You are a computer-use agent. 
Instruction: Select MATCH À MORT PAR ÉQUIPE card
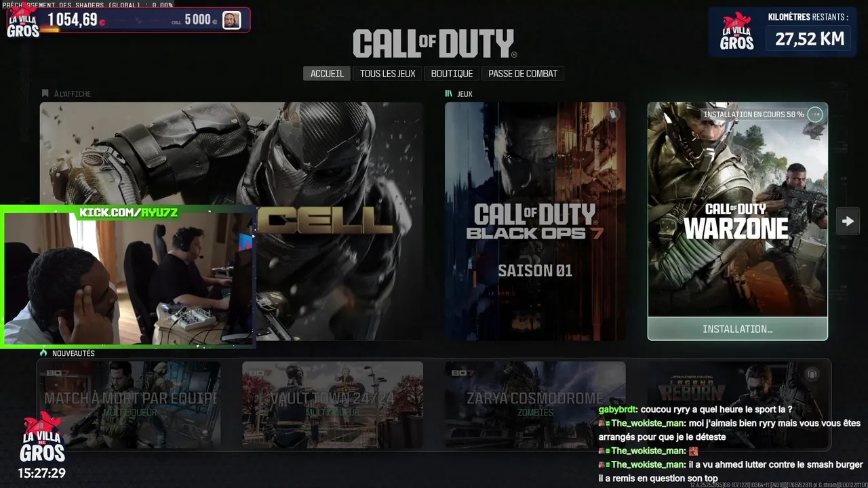click(x=130, y=405)
